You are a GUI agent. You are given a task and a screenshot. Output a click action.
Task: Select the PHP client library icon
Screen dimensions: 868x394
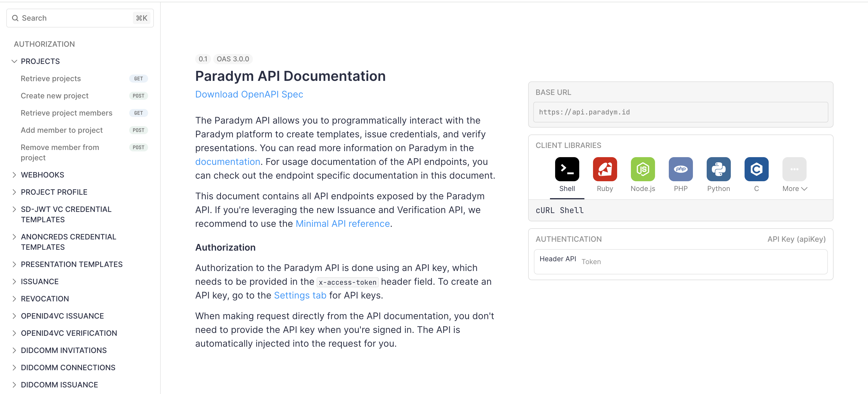pos(681,169)
